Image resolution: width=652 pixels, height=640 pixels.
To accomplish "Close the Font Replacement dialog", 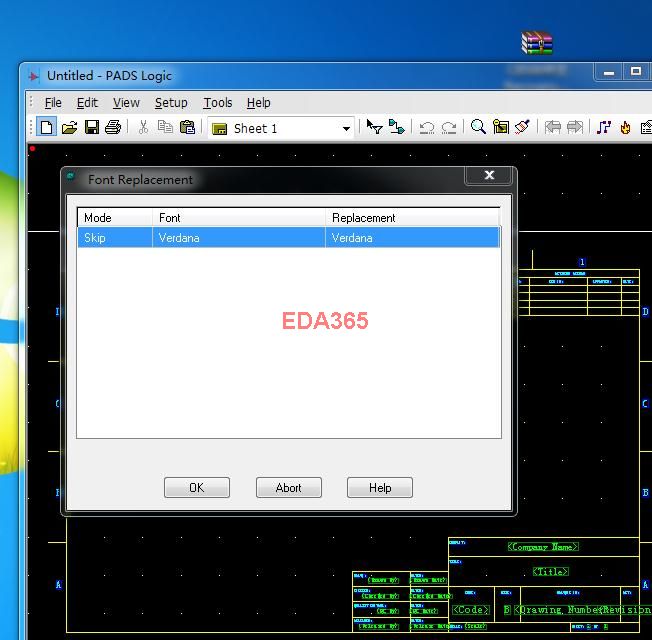I will point(489,175).
